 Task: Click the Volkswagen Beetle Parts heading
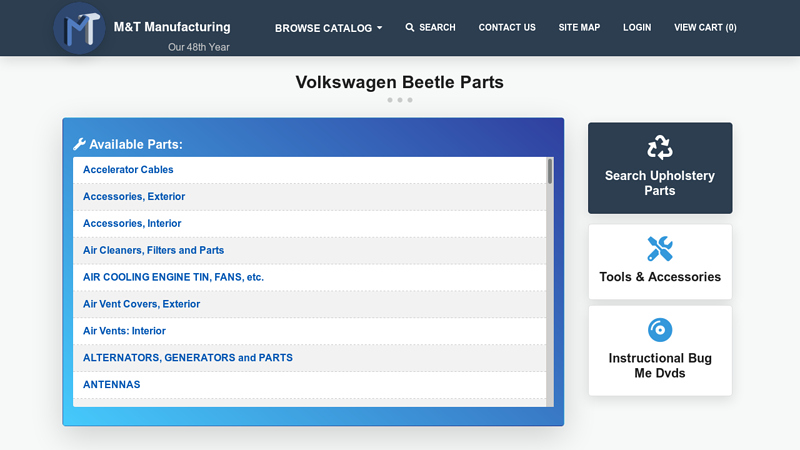click(399, 82)
